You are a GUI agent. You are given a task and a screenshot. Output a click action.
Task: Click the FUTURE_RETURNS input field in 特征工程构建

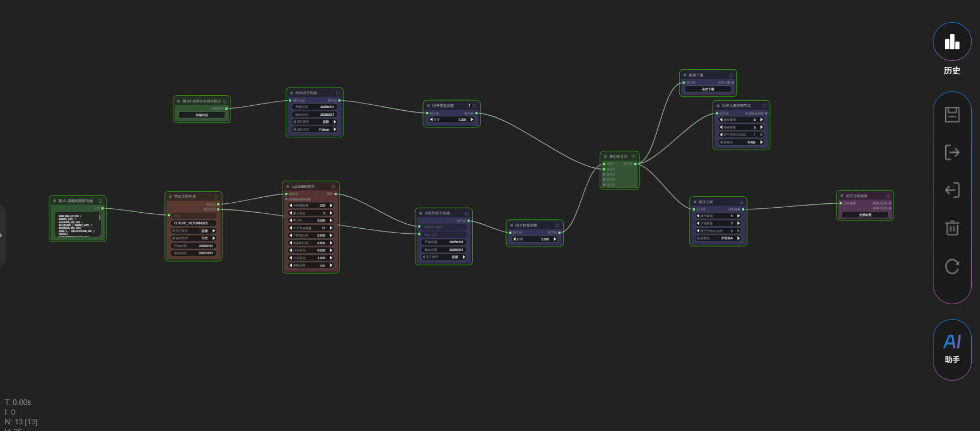tap(193, 223)
